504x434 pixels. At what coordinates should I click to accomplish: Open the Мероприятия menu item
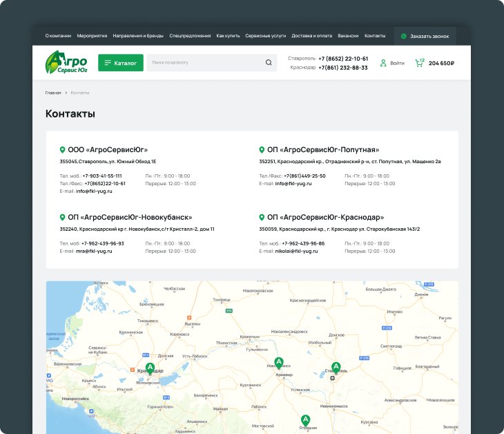(x=92, y=36)
